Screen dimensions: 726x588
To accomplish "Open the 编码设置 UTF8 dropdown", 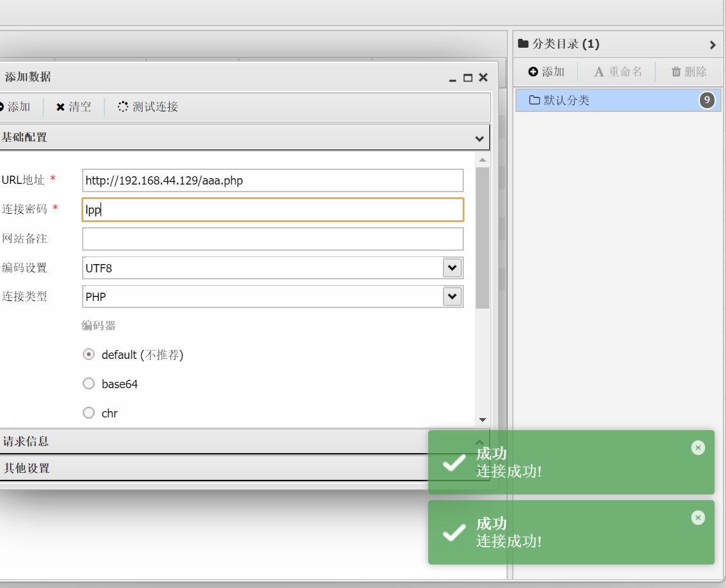I will [452, 268].
